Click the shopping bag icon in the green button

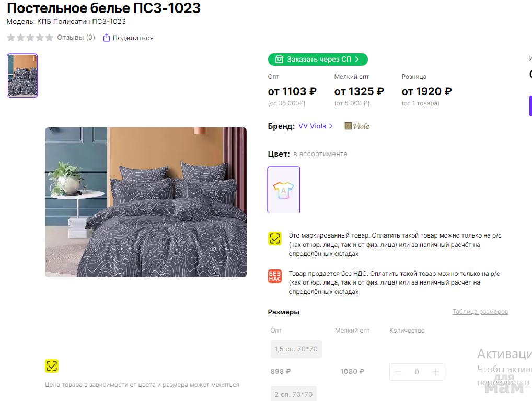click(279, 60)
